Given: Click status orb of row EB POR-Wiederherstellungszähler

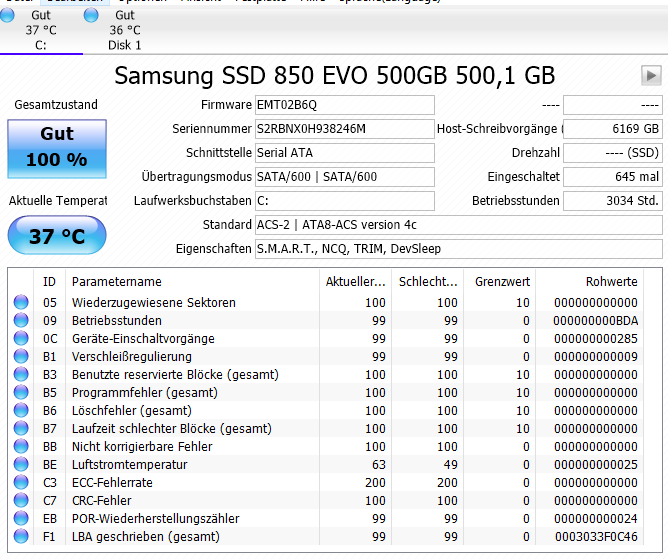Looking at the screenshot, I should click(21, 518).
